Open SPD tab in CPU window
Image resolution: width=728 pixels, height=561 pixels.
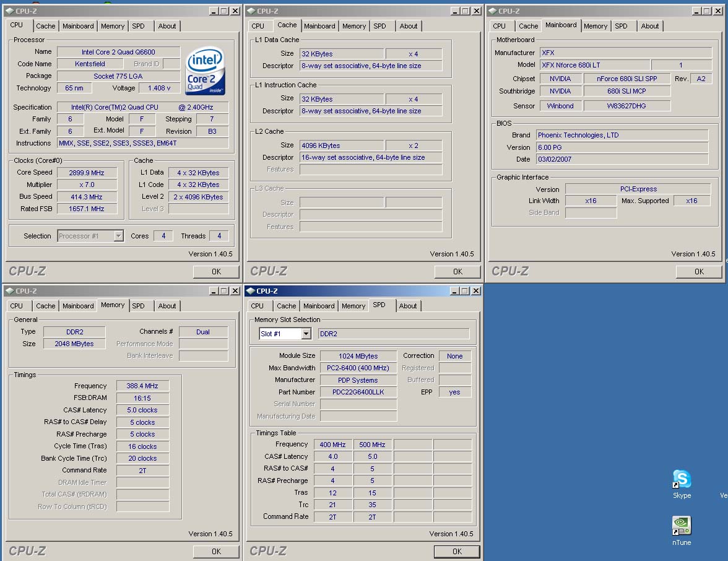coord(139,26)
